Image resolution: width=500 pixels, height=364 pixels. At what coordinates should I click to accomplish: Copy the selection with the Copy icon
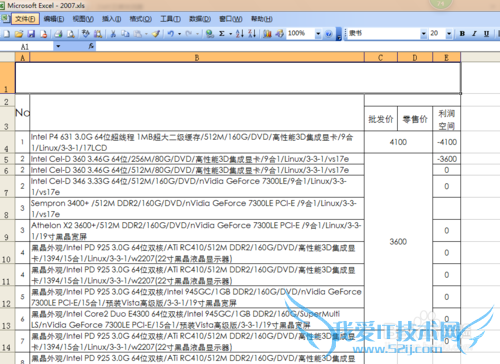coord(125,34)
